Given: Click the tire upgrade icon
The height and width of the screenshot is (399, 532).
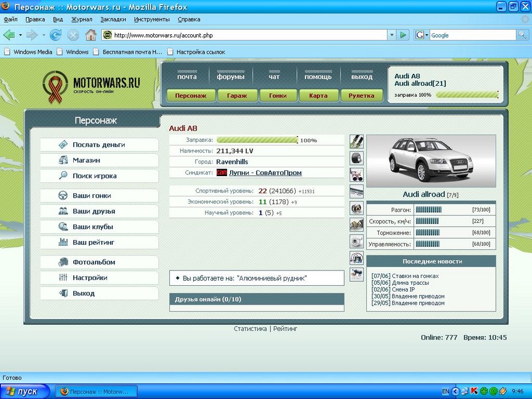Looking at the screenshot, I should pos(356,158).
